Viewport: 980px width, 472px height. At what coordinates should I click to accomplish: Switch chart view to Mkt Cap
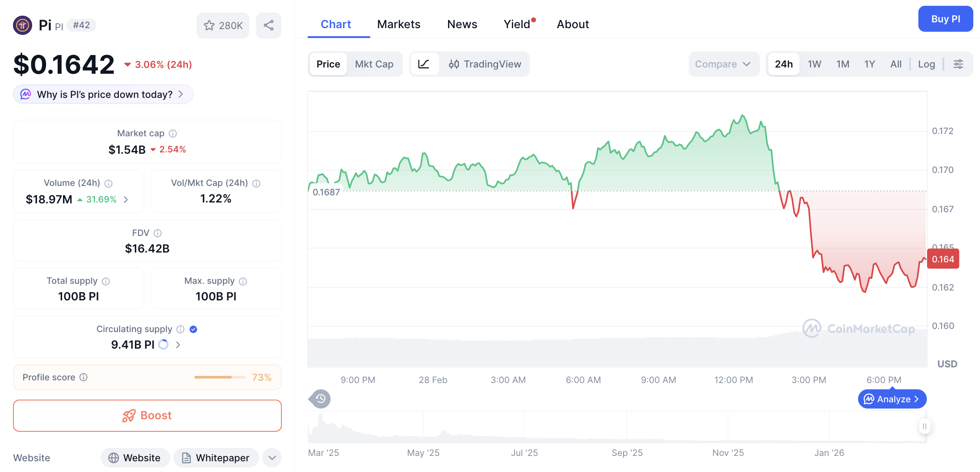coord(374,64)
